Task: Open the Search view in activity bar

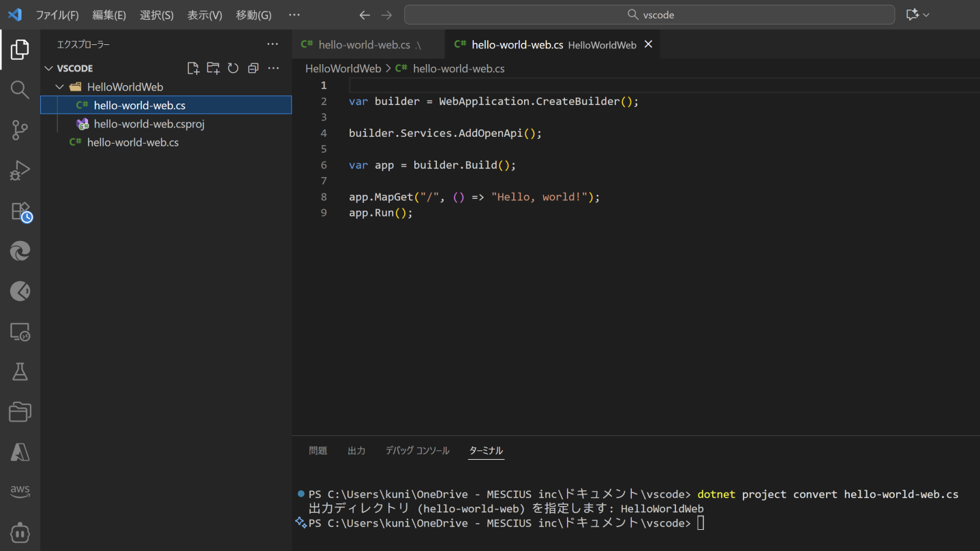Action: click(20, 90)
